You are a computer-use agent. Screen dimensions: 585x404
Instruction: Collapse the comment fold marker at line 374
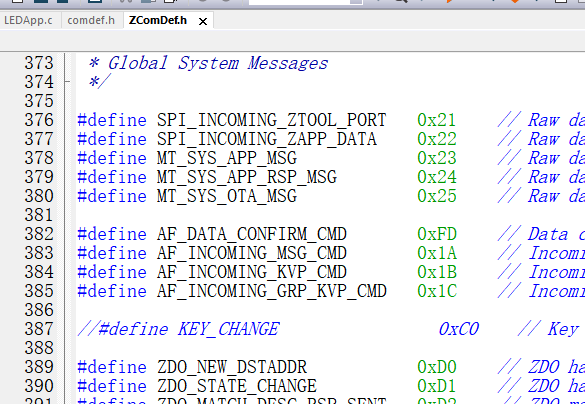67,81
